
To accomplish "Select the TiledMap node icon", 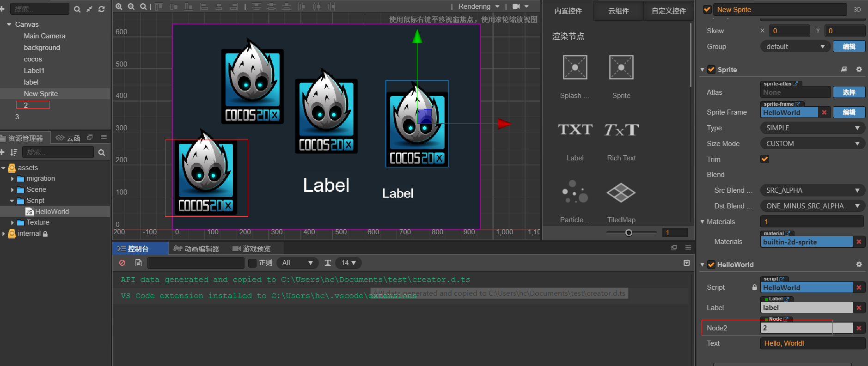I will (621, 193).
